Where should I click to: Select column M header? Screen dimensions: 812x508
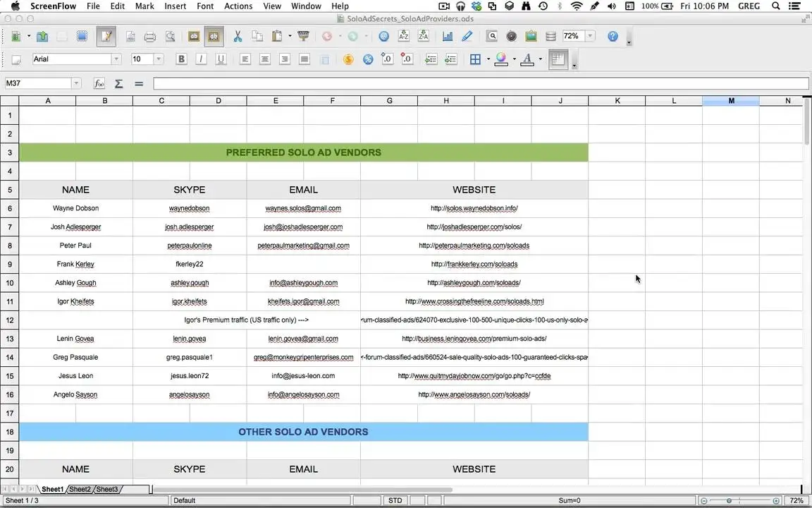731,101
